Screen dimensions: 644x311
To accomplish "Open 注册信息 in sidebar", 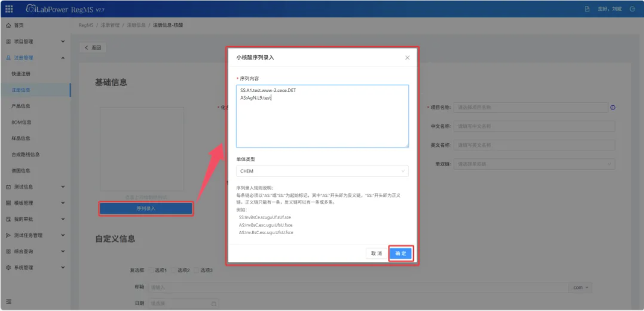I will [21, 90].
